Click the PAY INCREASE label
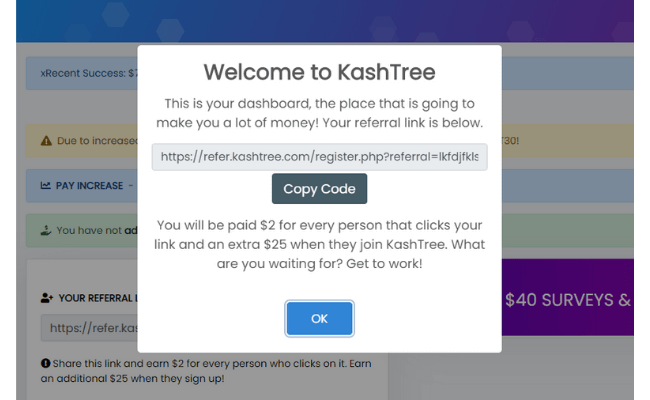This screenshot has height=400, width=650. 90,186
